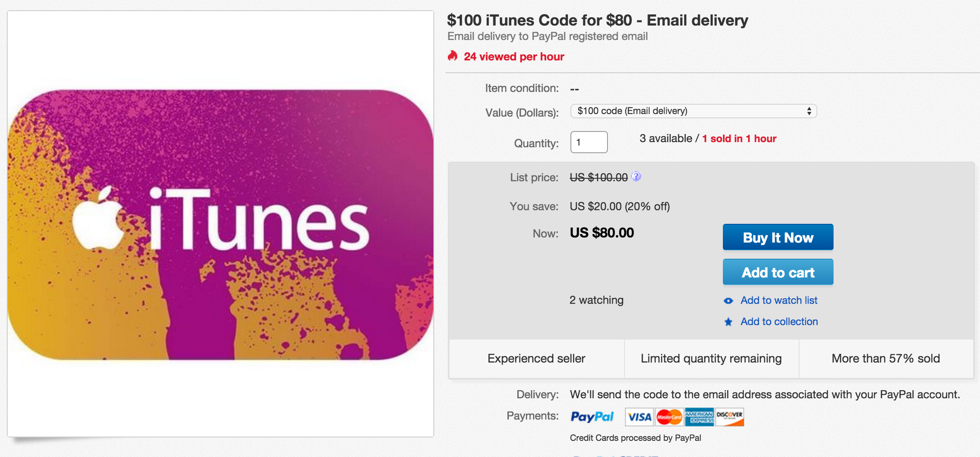Click the PayPal payment icon
The width and height of the screenshot is (980, 457).
coord(592,417)
